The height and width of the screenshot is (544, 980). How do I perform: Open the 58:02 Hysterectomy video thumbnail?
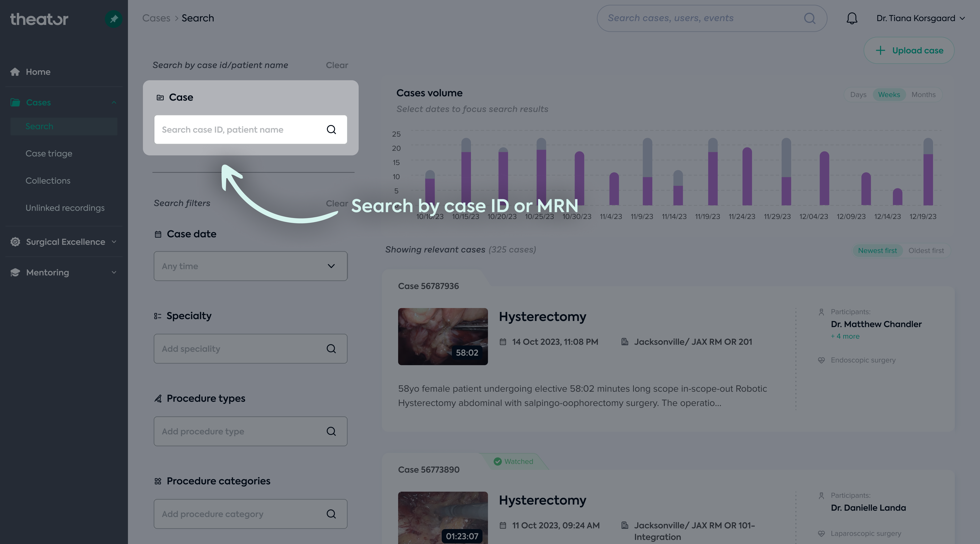click(443, 337)
